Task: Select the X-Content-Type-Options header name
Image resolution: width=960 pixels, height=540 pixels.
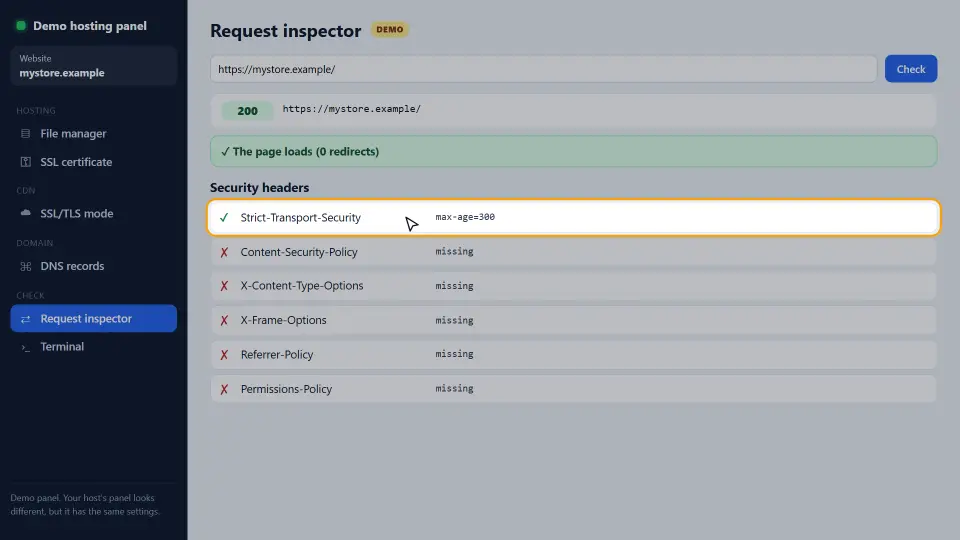Action: (x=302, y=286)
